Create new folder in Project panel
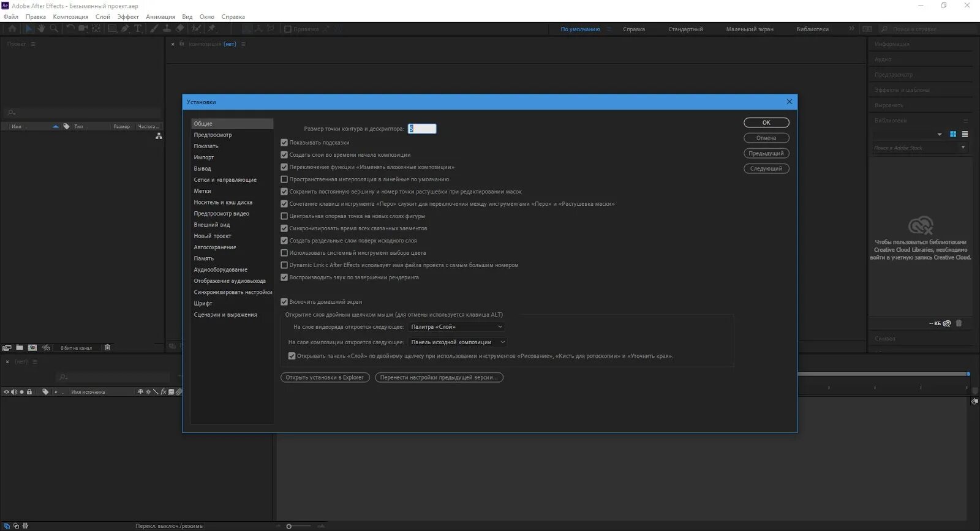This screenshot has height=531, width=980. coord(20,348)
